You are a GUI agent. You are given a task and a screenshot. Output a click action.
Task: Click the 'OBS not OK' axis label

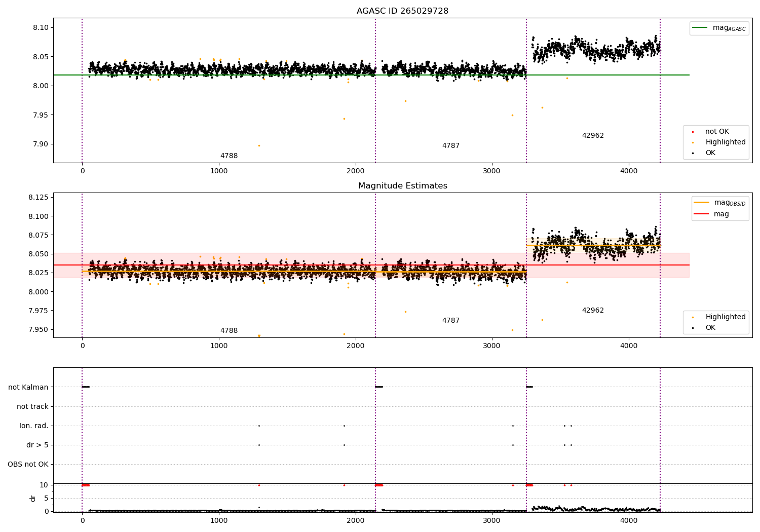click(x=28, y=465)
